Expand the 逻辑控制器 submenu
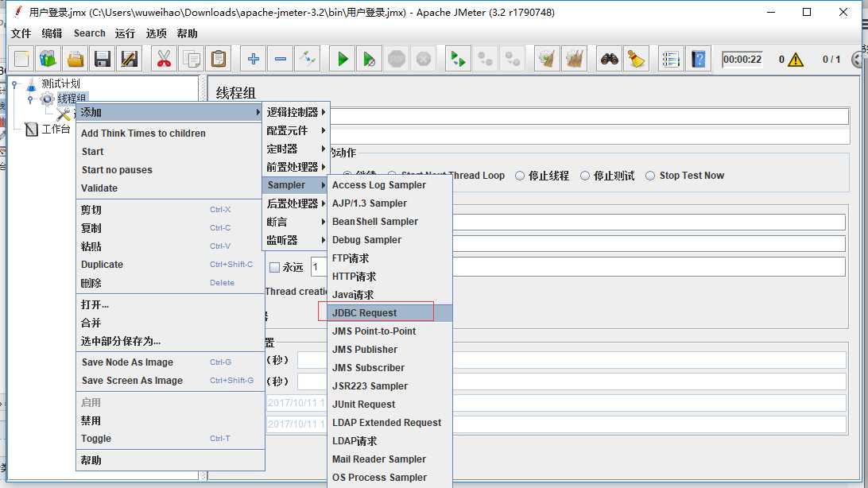Screen dimensions: 868x488 (296, 112)
